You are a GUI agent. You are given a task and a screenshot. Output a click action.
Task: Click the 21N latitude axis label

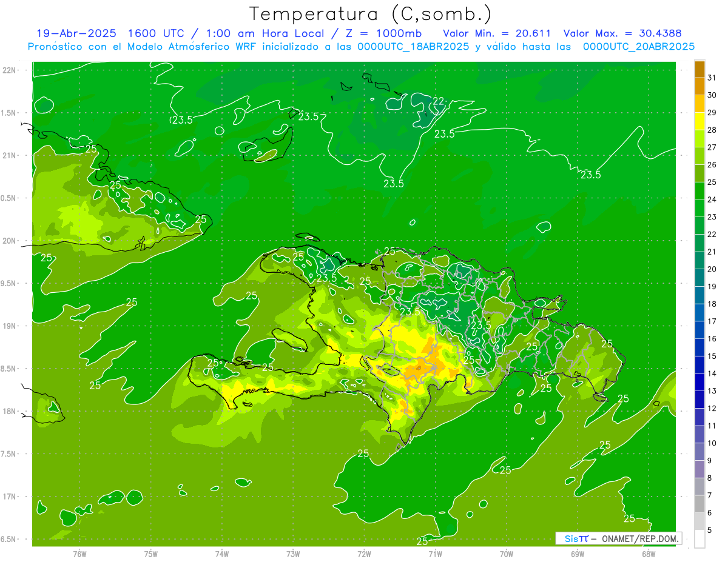point(10,155)
